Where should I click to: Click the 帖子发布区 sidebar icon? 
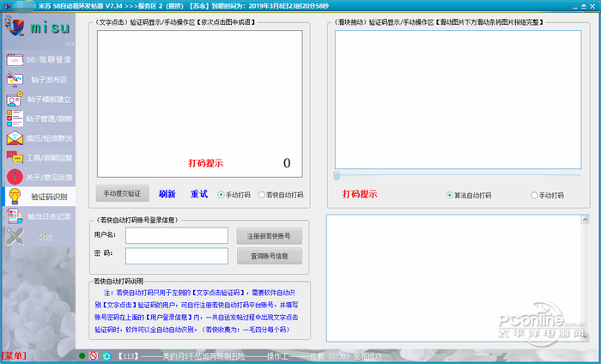click(15, 79)
